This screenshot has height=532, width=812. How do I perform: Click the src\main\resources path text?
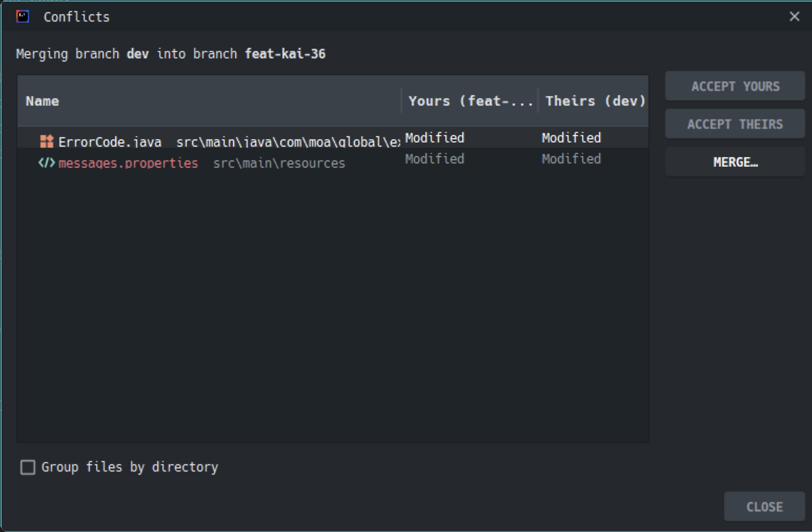tap(279, 163)
